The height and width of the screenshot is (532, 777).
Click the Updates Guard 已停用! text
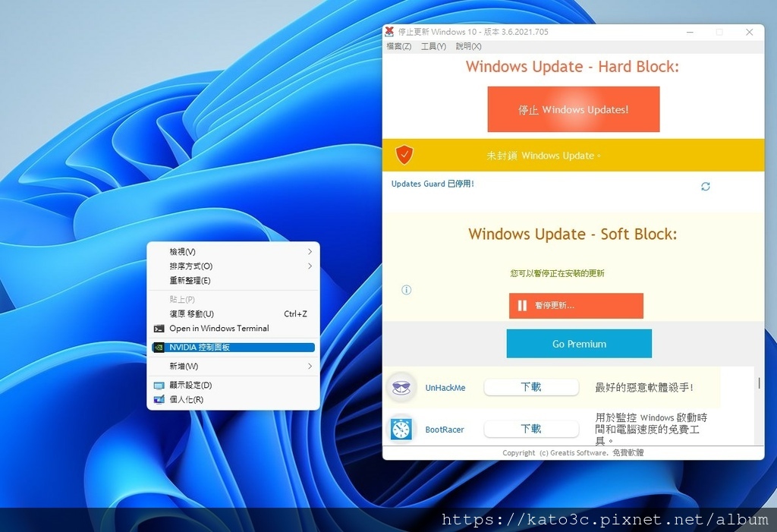[x=433, y=184]
